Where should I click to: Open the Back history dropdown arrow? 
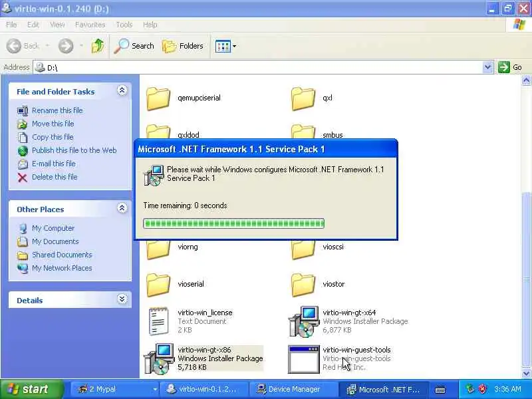click(x=47, y=46)
